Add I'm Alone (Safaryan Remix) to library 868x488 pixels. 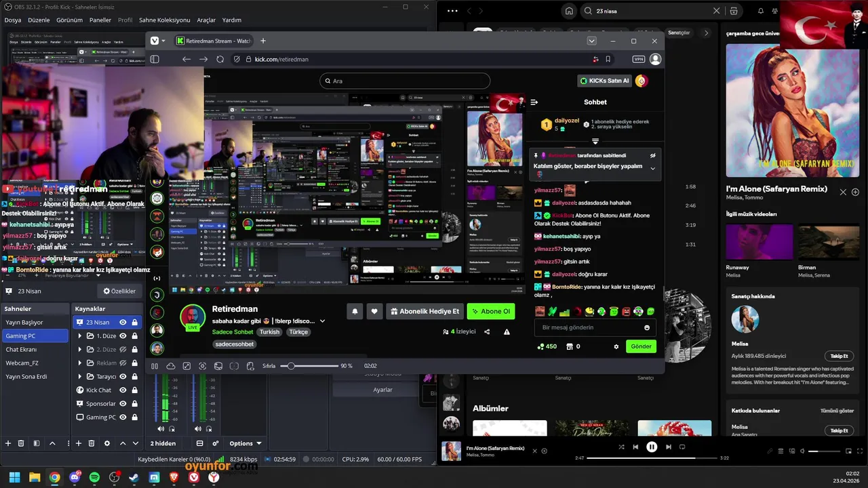tap(855, 192)
